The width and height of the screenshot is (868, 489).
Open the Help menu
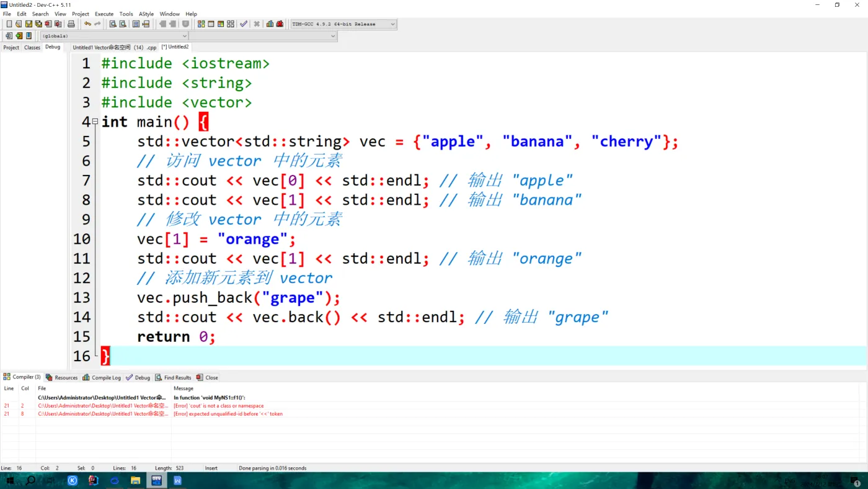pos(192,14)
